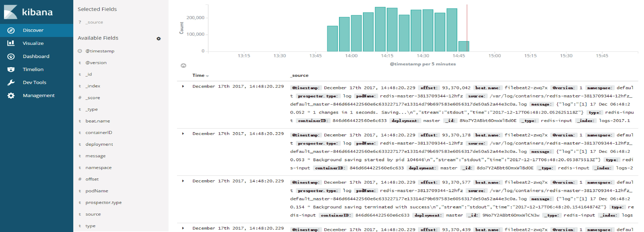Expand the log row with offset 93,370,042
The width and height of the screenshot is (644, 232).
(183, 86)
